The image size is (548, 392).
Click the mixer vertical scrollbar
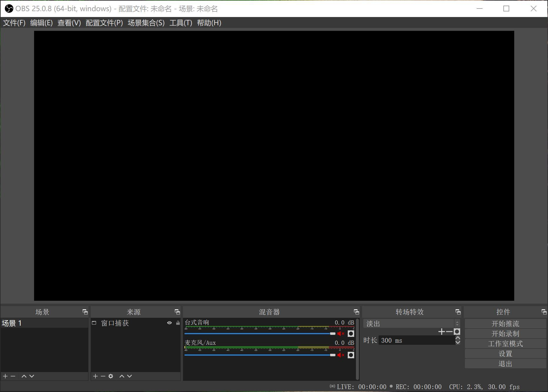coord(357,349)
